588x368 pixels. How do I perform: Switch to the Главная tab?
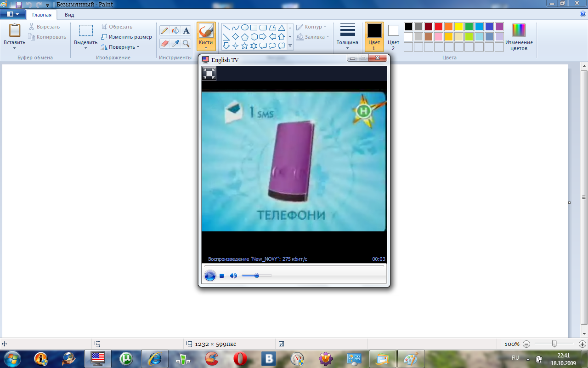click(x=42, y=15)
